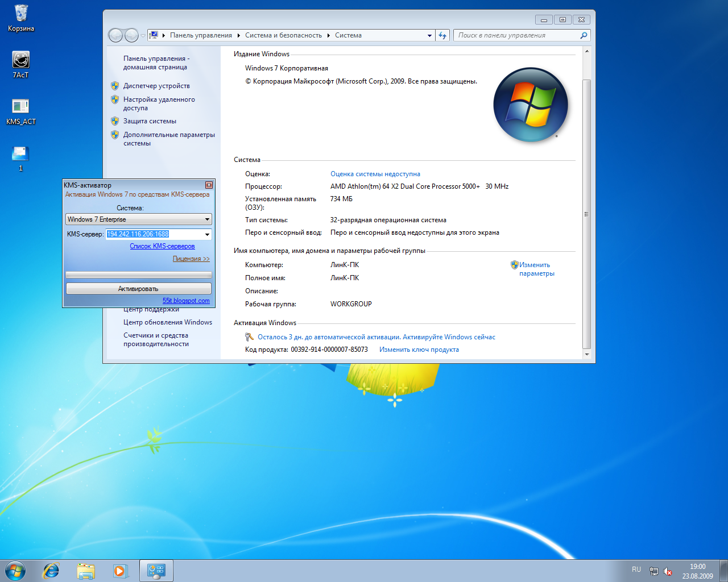Open Счетчики и средства производительности link

(x=156, y=339)
